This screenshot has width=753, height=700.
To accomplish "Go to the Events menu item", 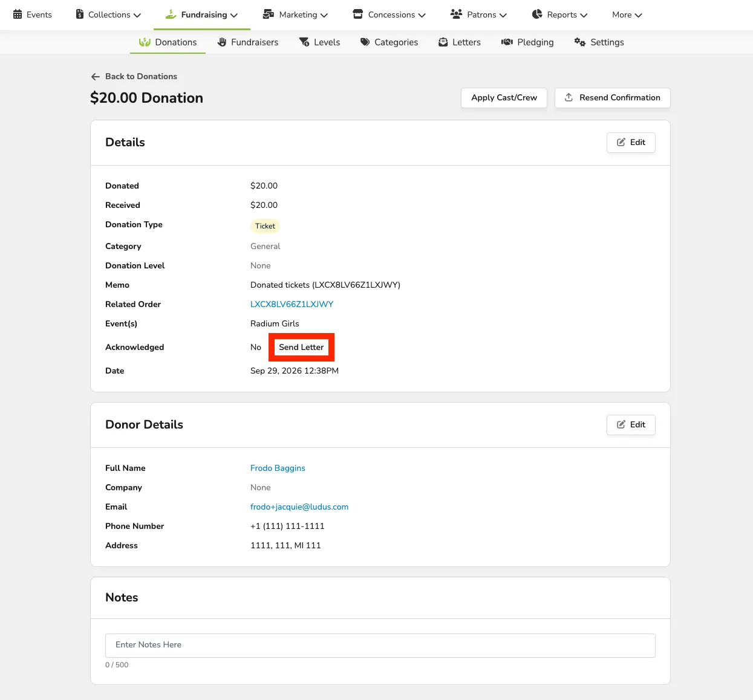I will (33, 15).
